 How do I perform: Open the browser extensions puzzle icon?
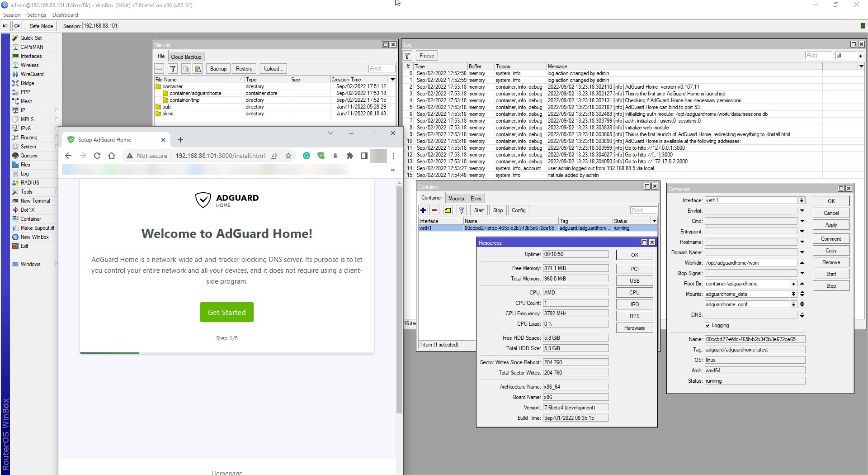(349, 156)
